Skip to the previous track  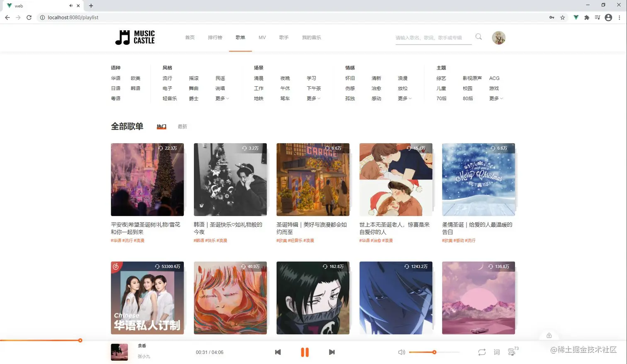click(278, 352)
